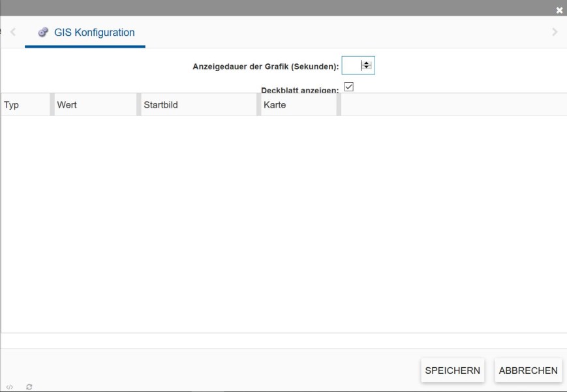567x392 pixels.
Task: Decrease Anzeigedauer with the spinner down arrow
Action: (x=367, y=68)
